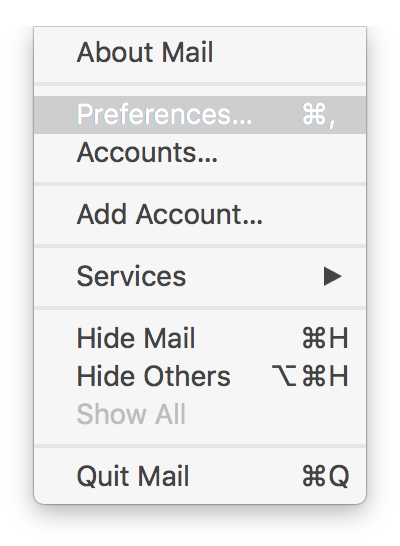This screenshot has height=546, width=400.
Task: Choose Hide Others menu entry
Action: coord(200,376)
